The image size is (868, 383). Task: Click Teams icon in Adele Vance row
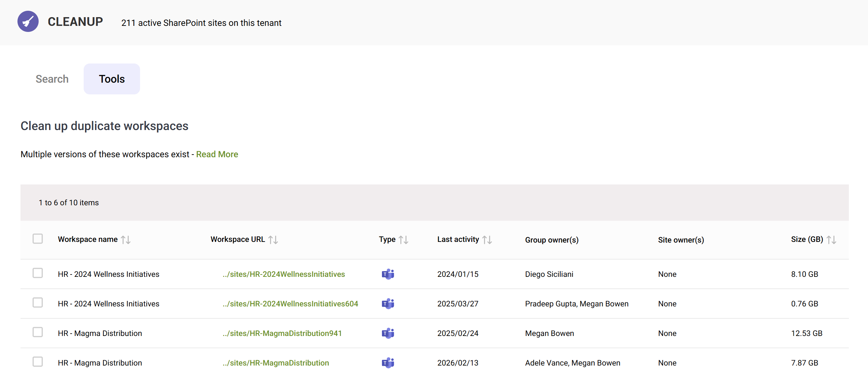point(388,363)
